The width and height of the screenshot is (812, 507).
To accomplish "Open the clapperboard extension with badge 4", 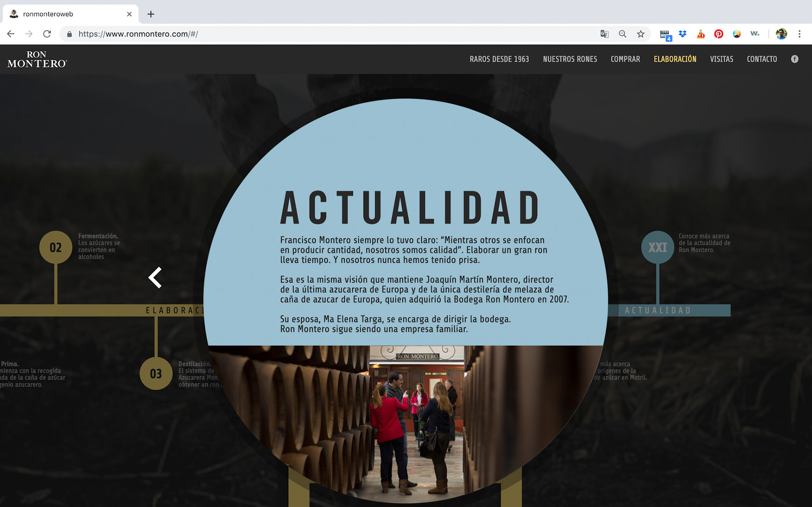I will (665, 35).
